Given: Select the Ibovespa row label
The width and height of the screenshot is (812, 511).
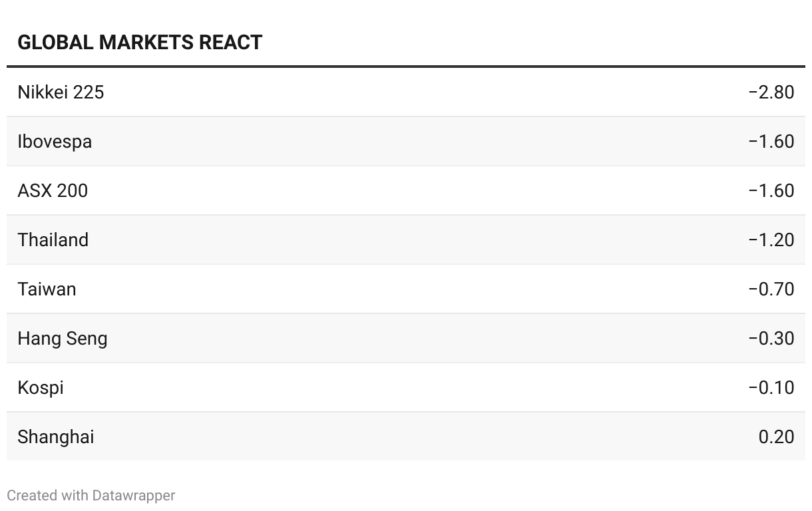Looking at the screenshot, I should click(x=55, y=141).
